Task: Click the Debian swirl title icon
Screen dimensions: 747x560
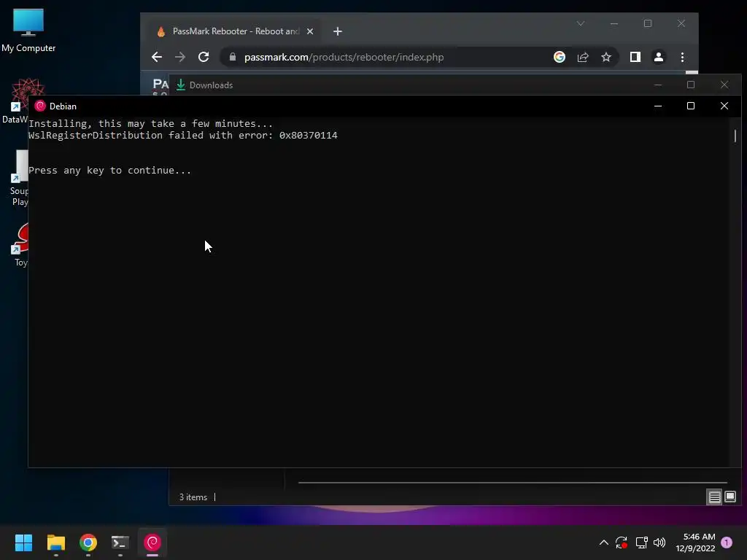Action: pos(40,106)
